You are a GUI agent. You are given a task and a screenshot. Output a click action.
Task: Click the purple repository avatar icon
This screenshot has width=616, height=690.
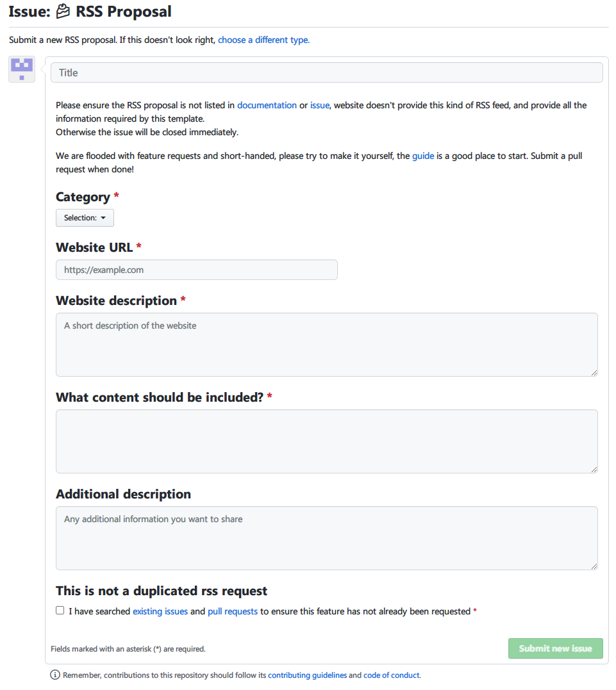click(21, 69)
